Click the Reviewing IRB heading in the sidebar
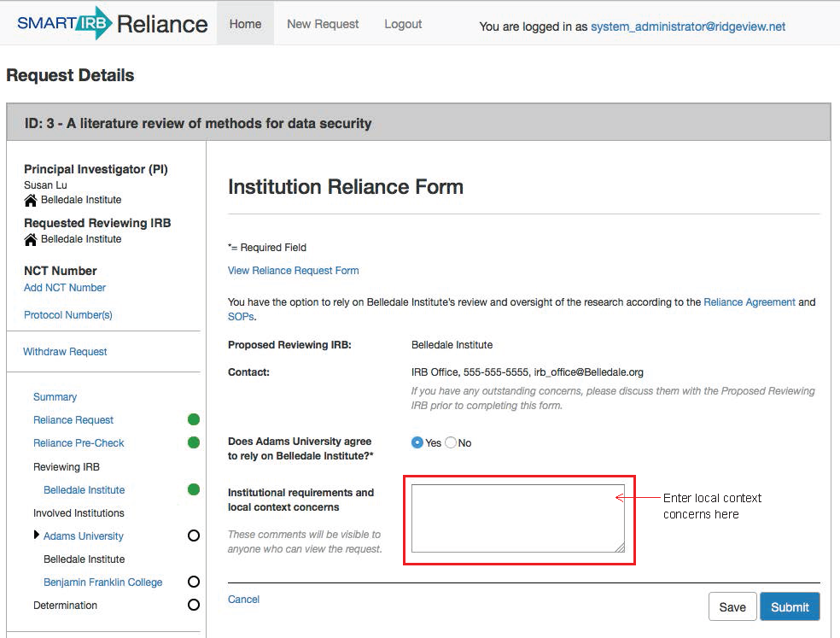 point(67,466)
